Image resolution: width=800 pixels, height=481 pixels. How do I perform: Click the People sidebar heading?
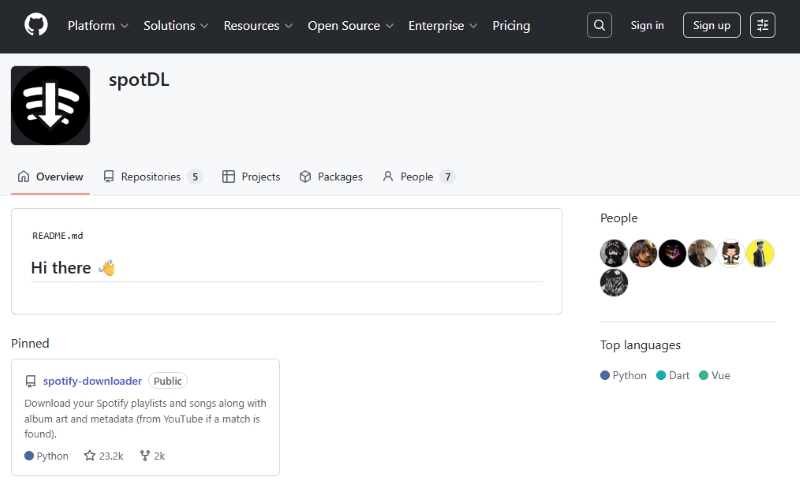pos(618,218)
